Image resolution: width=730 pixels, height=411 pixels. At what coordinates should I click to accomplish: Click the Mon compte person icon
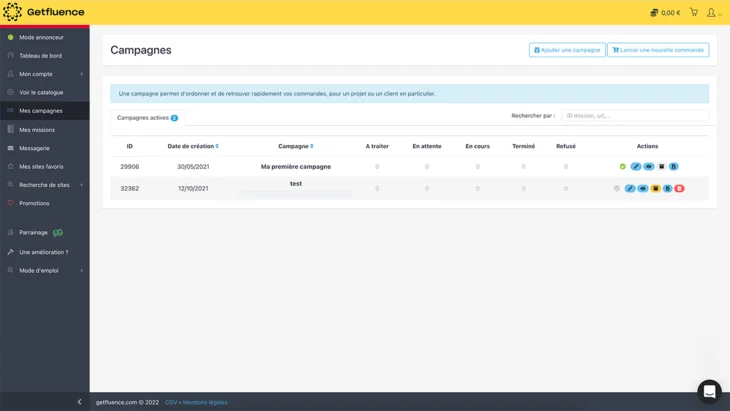(x=11, y=74)
